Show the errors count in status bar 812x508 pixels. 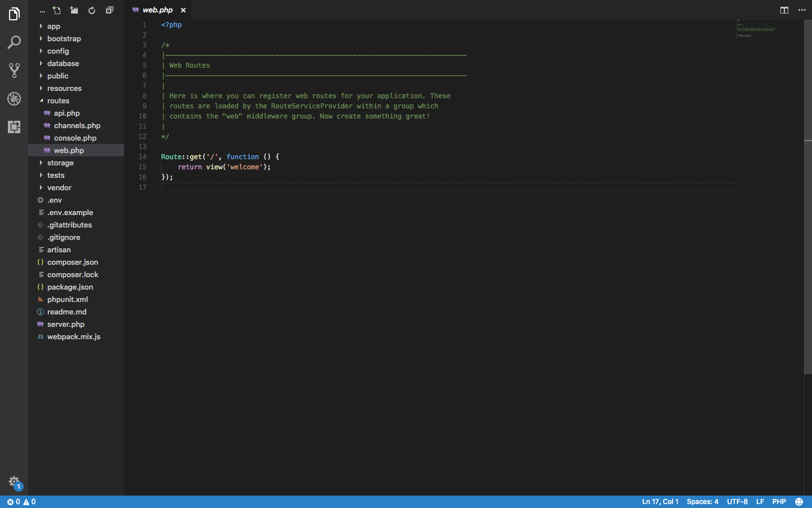pos(14,502)
